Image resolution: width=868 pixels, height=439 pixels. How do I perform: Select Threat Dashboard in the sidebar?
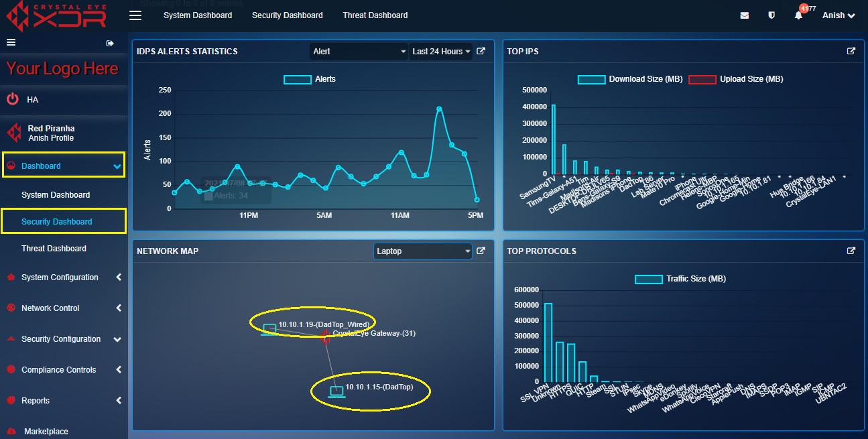[54, 249]
